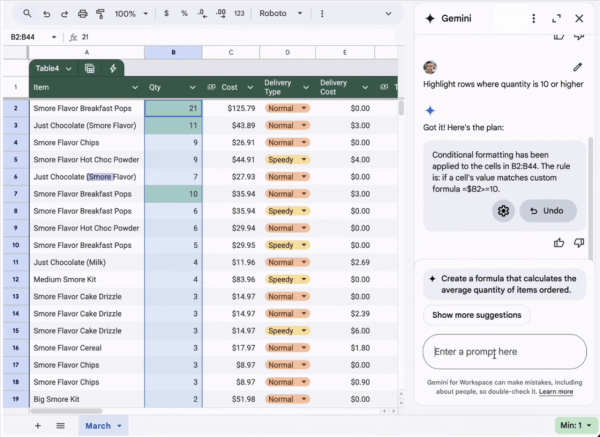The height and width of the screenshot is (437, 600).
Task: Click delivery cost $6.00 cell
Action: [345, 331]
